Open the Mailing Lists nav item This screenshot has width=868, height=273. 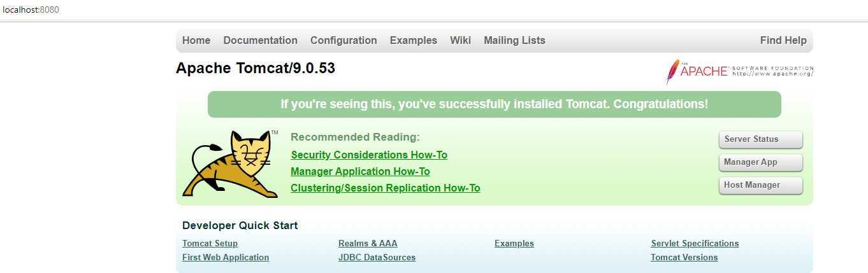[x=514, y=40]
